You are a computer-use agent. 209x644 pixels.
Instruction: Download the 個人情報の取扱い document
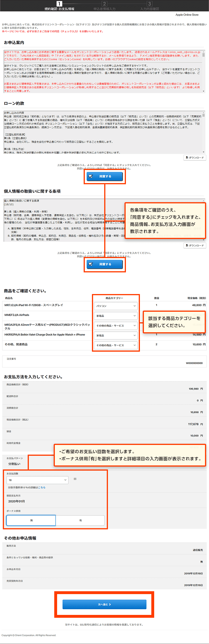[195, 246]
